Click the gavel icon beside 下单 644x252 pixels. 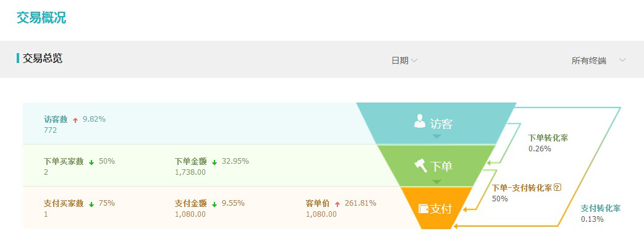coord(420,166)
